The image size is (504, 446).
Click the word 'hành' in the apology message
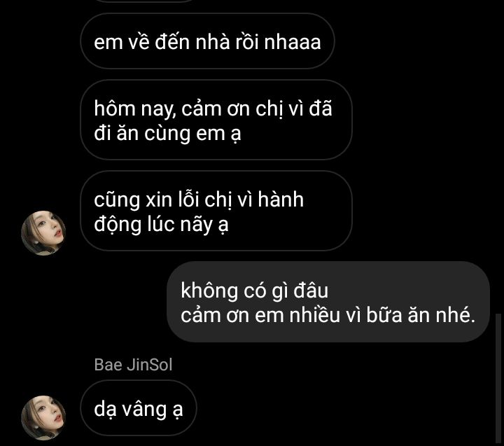coord(281,200)
